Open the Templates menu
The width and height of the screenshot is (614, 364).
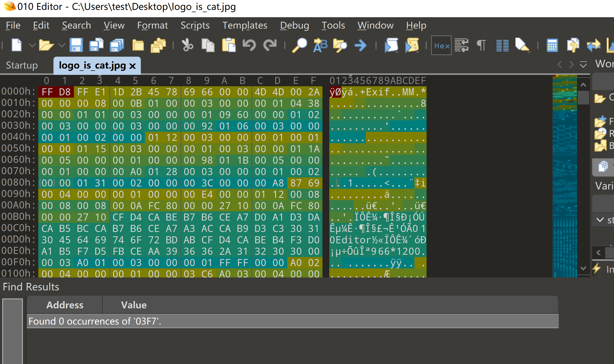click(x=244, y=25)
